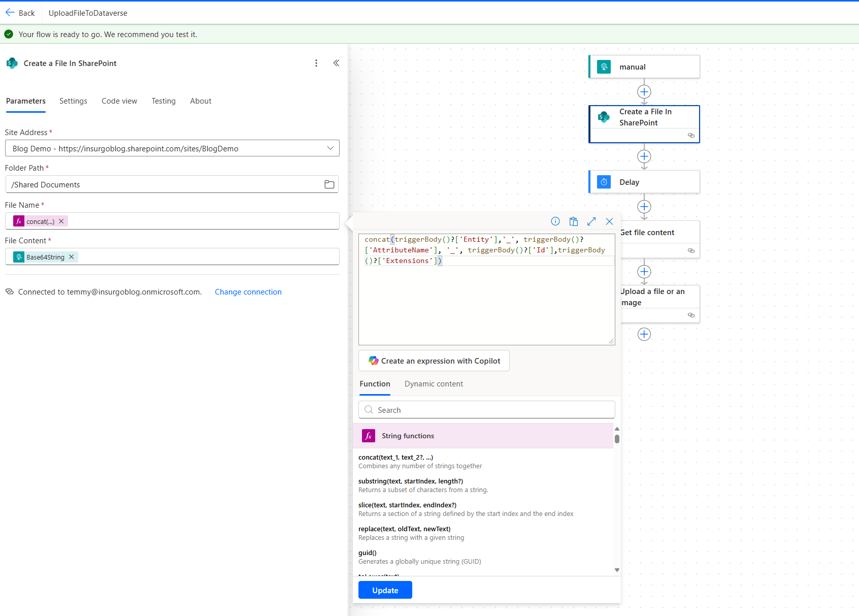The height and width of the screenshot is (616, 859).
Task: Switch to the Parameters tab
Action: 26,101
